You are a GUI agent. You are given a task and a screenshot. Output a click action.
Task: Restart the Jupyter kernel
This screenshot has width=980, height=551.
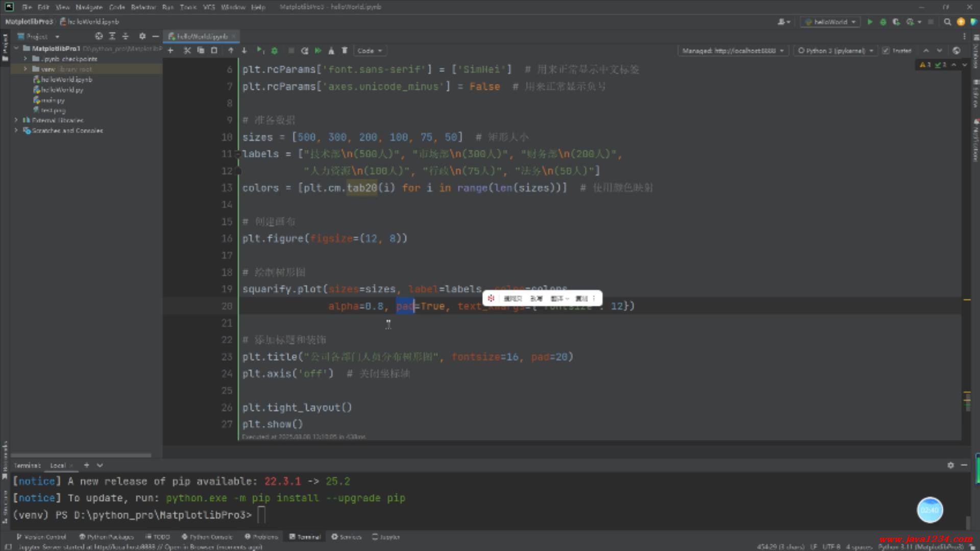point(305,51)
